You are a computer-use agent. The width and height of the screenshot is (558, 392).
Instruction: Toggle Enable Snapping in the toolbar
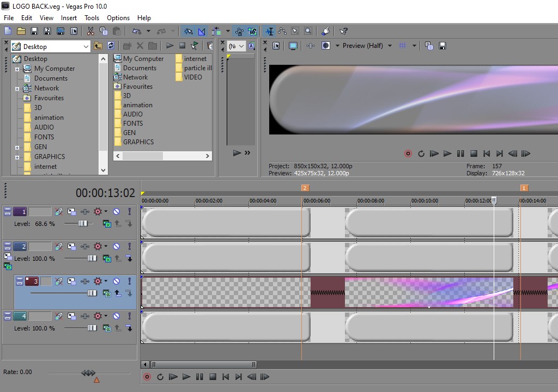tap(188, 31)
